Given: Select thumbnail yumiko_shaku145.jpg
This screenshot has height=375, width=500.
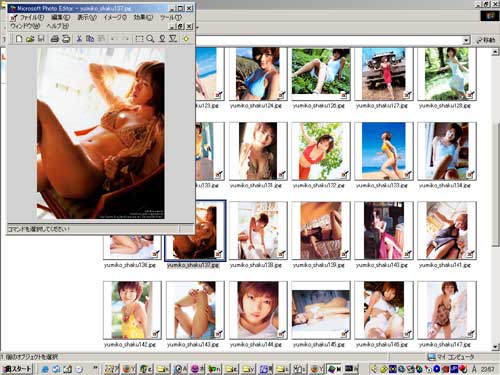Looking at the screenshot, I should tap(321, 310).
